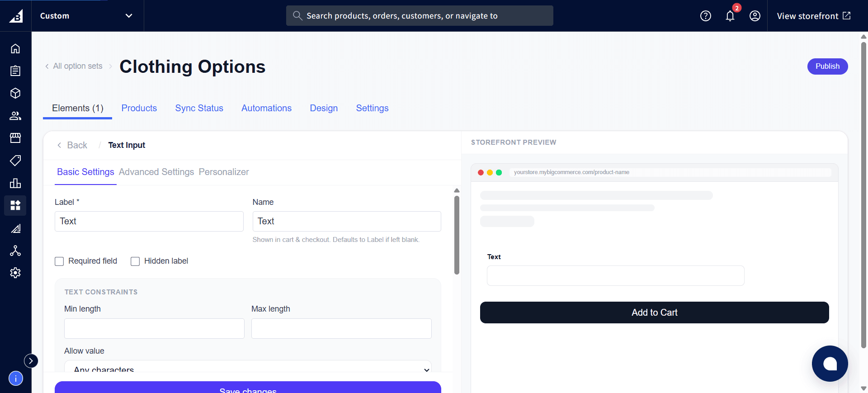Click the search products field

[420, 16]
